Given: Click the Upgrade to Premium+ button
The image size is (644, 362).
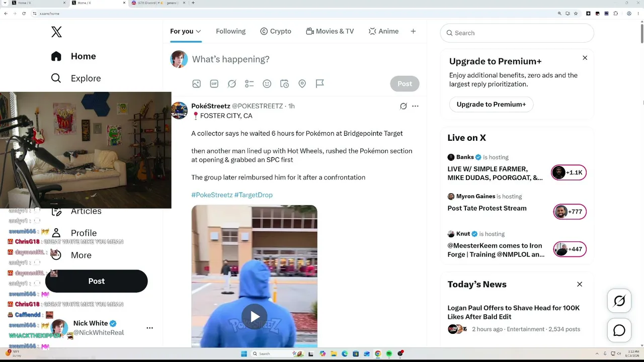Looking at the screenshot, I should pos(491,105).
